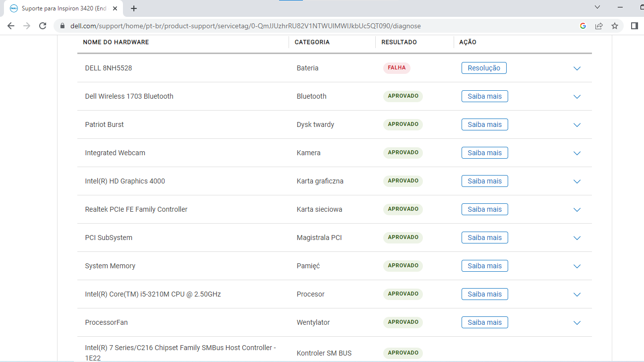
Task: Expand the Integrated Webcam row
Action: [x=577, y=153]
